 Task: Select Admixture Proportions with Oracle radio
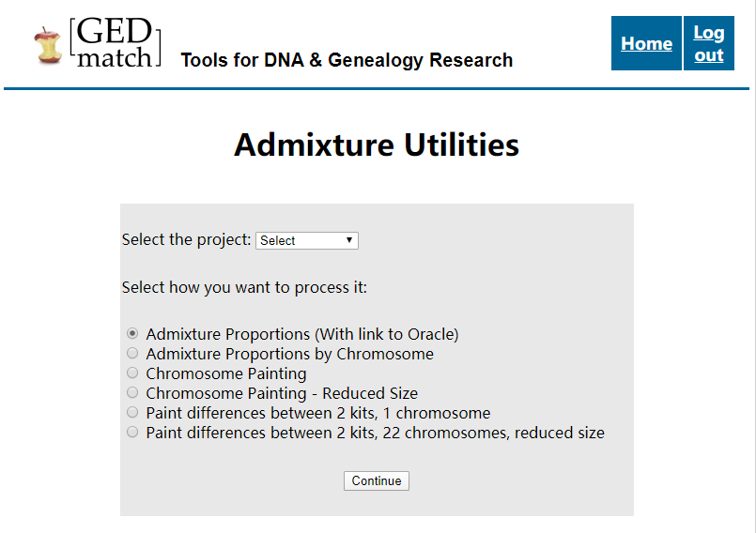[x=132, y=333]
